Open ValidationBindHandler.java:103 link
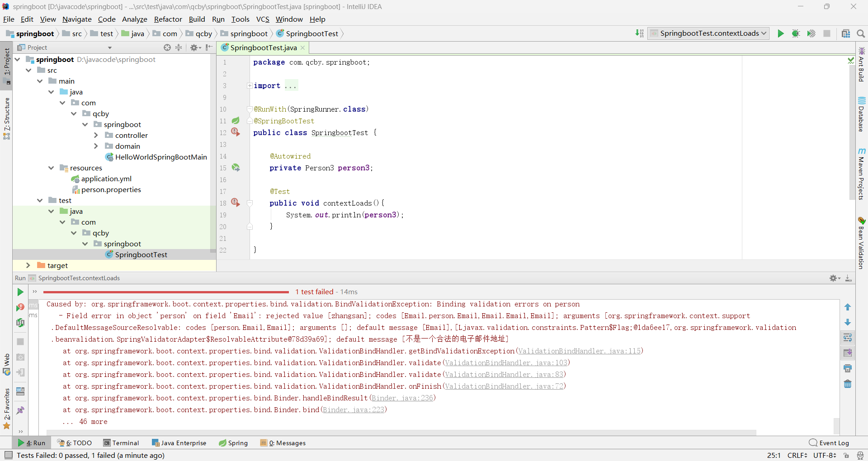The width and height of the screenshot is (868, 461). (x=506, y=363)
